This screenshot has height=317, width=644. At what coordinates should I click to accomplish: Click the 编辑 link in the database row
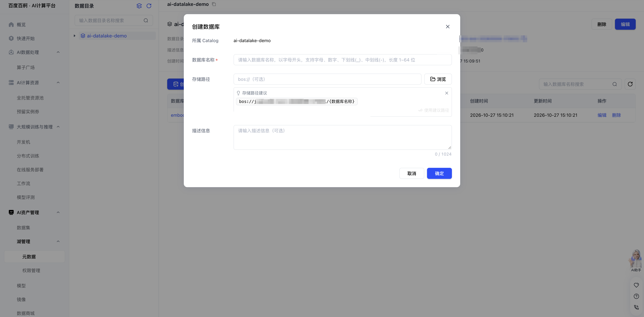(602, 115)
